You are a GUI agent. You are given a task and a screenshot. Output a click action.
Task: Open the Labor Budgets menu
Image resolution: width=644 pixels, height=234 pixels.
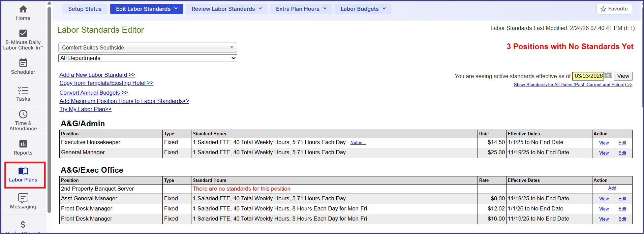point(363,9)
